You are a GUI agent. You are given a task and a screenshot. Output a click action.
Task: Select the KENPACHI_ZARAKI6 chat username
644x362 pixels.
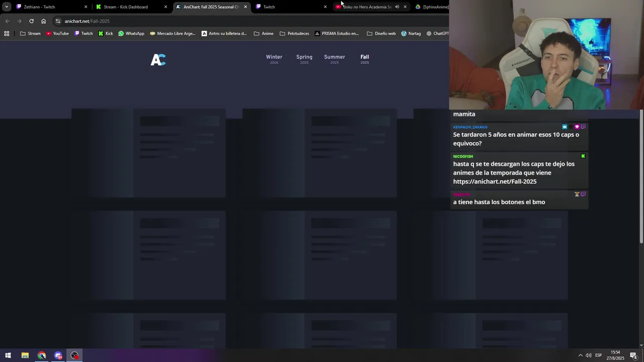[x=470, y=127]
